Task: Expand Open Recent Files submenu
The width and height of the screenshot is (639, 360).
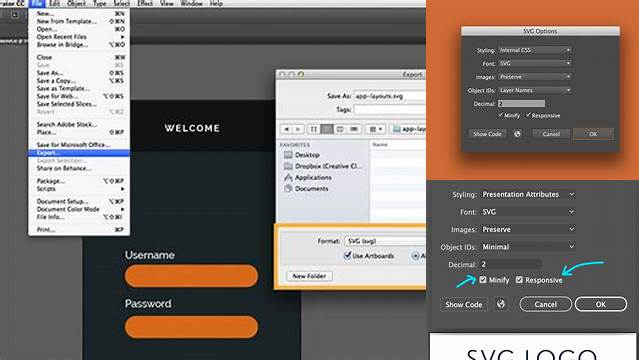Action: tap(79, 37)
